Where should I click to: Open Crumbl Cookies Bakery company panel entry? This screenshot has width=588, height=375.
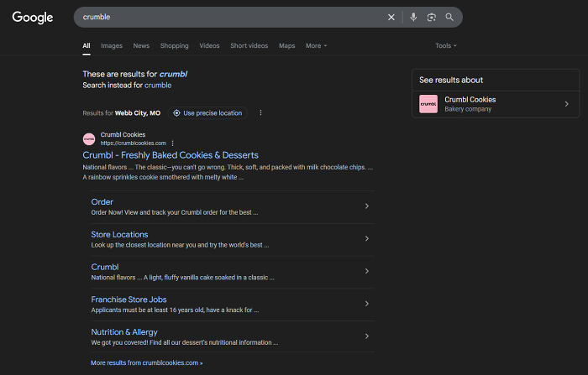pyautogui.click(x=496, y=104)
